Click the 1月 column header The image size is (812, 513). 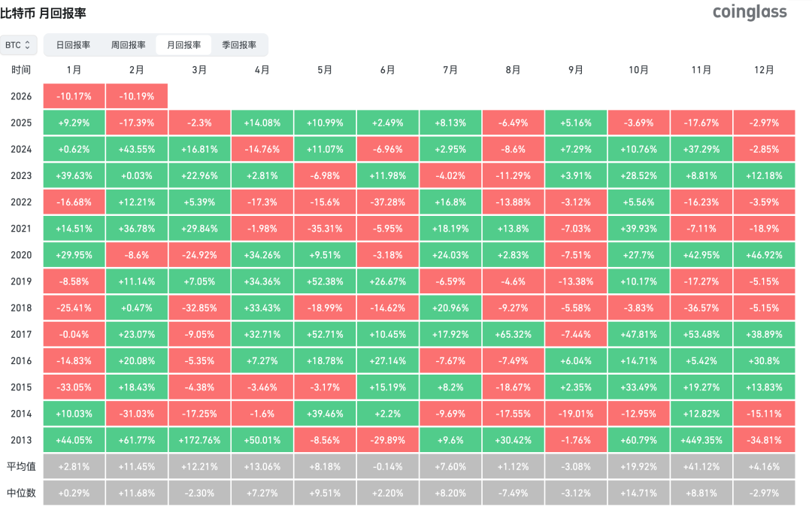pyautogui.click(x=74, y=70)
